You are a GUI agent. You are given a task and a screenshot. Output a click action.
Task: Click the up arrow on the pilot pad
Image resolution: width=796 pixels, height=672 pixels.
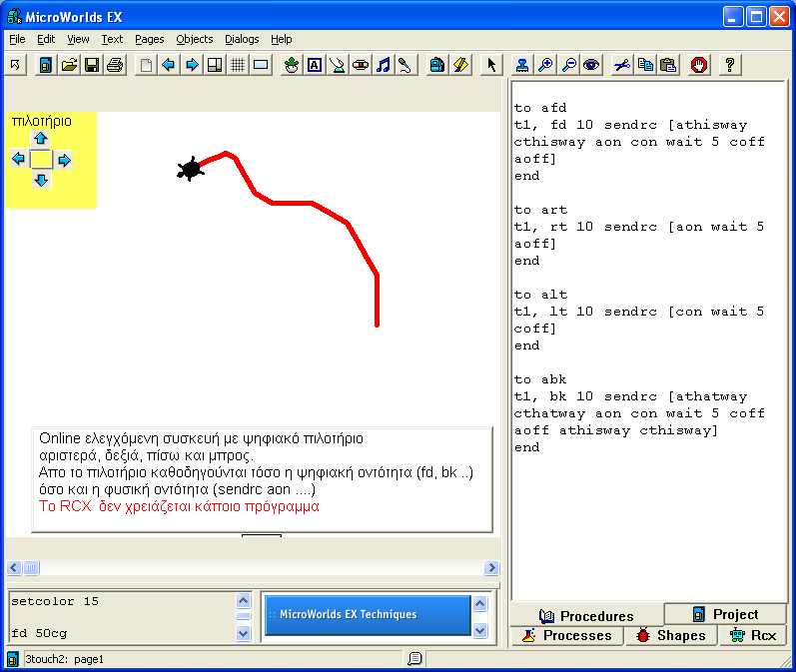pyautogui.click(x=41, y=138)
